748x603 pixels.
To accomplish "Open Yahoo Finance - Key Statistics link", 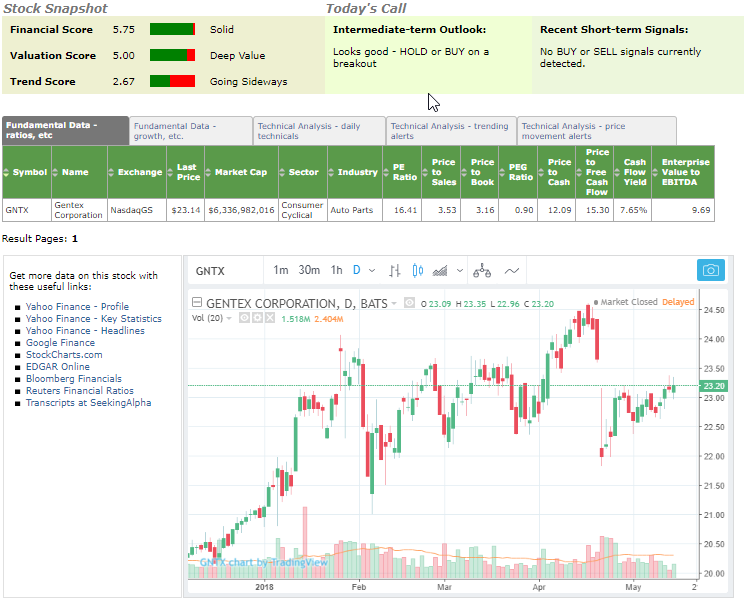I will pyautogui.click(x=94, y=318).
